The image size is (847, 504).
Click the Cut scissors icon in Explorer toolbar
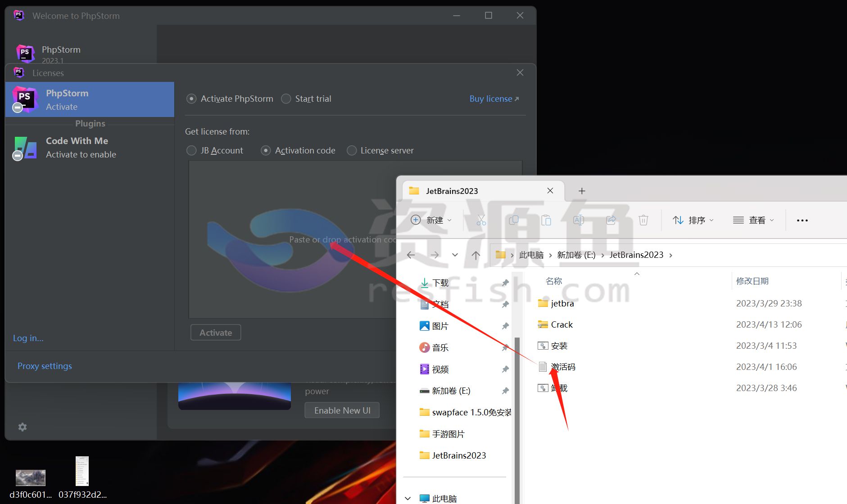click(481, 220)
